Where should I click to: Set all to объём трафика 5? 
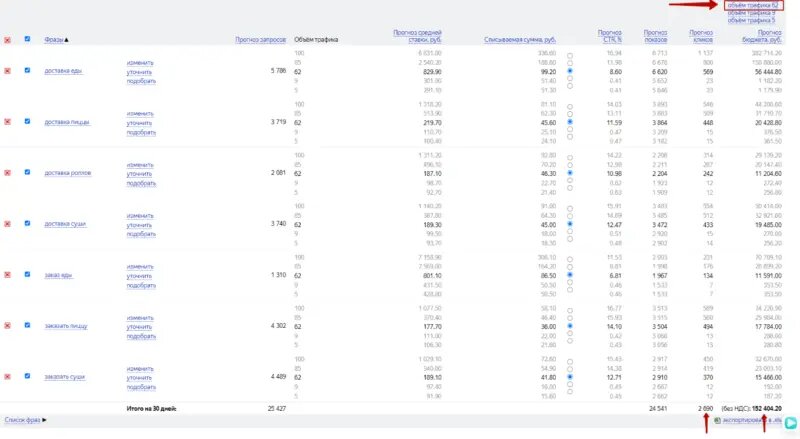752,20
